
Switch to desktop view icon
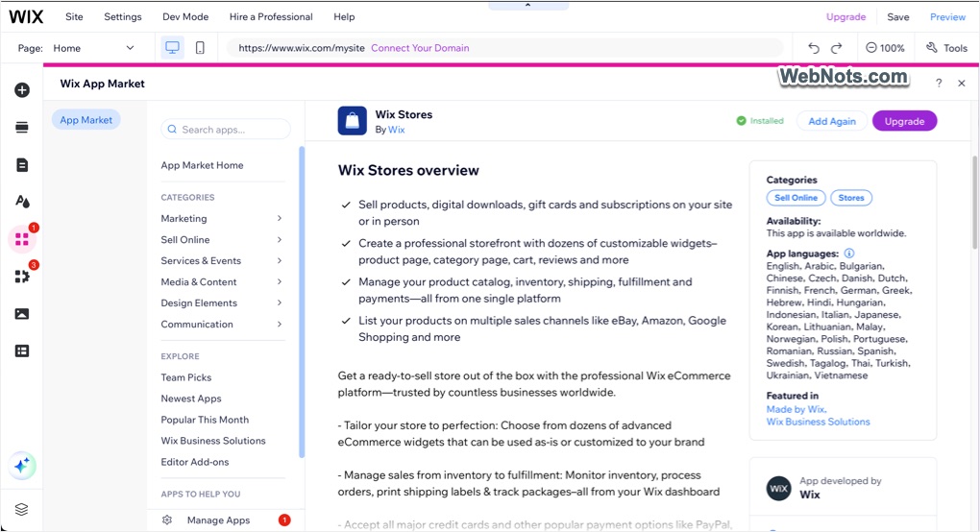(173, 48)
